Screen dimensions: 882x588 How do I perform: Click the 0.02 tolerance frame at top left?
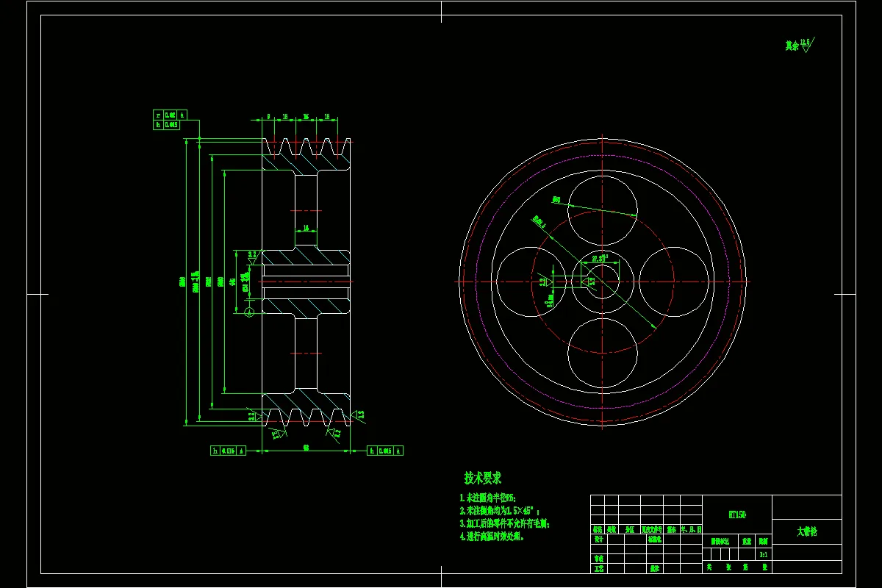coord(170,115)
